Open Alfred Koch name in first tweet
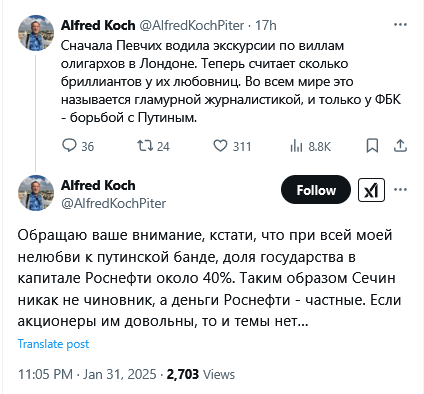424x394 pixels. [x=98, y=25]
